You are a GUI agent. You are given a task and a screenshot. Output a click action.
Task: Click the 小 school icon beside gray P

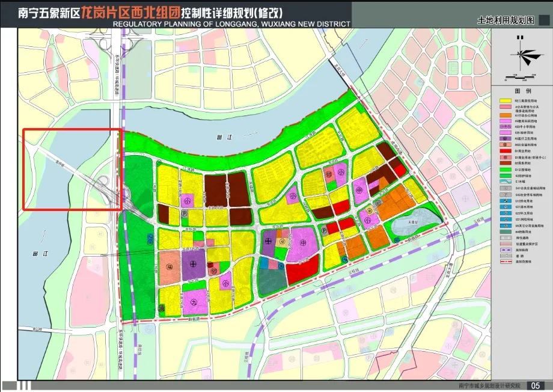pos(187,201)
